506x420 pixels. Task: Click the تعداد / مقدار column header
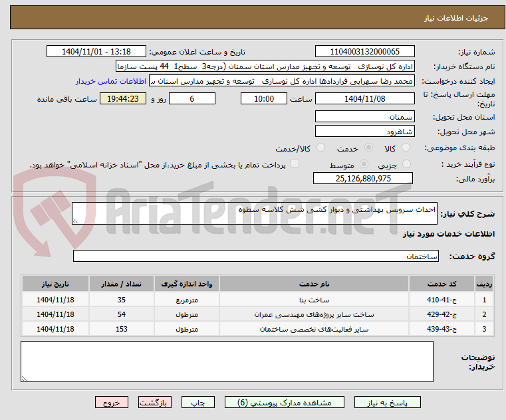(121, 284)
